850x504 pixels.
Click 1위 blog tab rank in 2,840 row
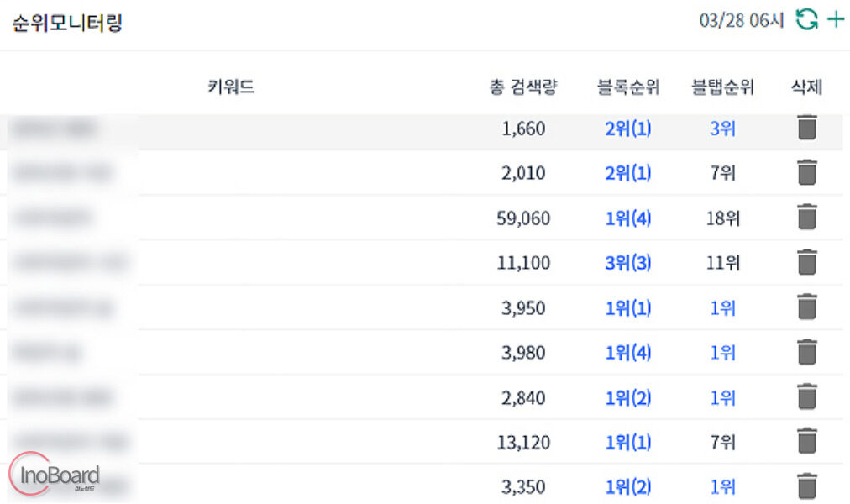pyautogui.click(x=722, y=398)
